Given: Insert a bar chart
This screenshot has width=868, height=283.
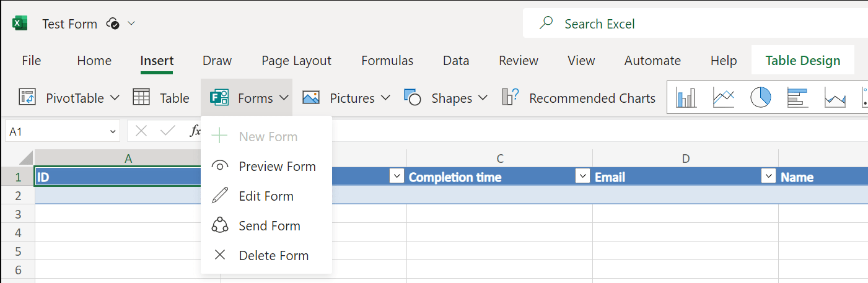Looking at the screenshot, I should tap(797, 98).
